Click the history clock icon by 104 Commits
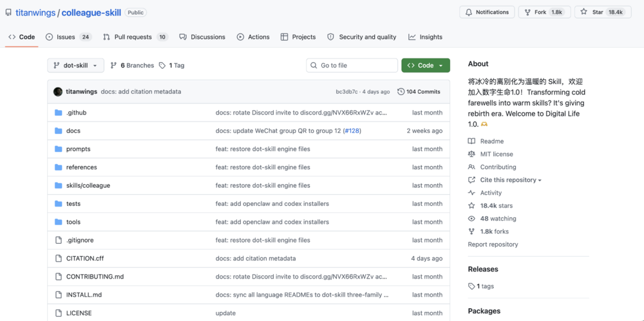This screenshot has width=644, height=321. pyautogui.click(x=401, y=91)
